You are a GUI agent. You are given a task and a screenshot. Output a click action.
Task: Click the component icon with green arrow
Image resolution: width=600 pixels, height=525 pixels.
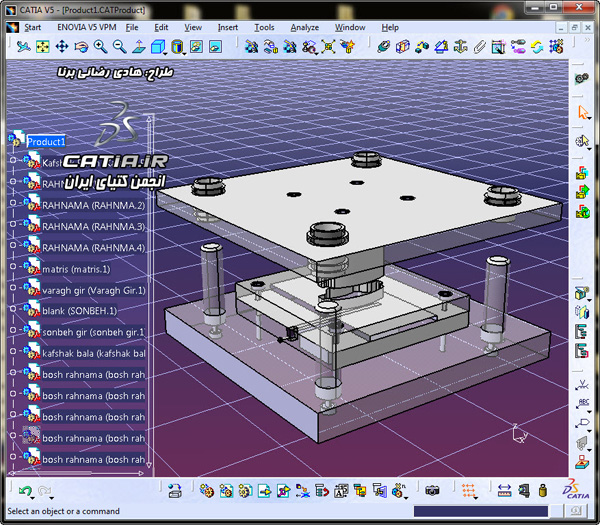click(x=582, y=191)
